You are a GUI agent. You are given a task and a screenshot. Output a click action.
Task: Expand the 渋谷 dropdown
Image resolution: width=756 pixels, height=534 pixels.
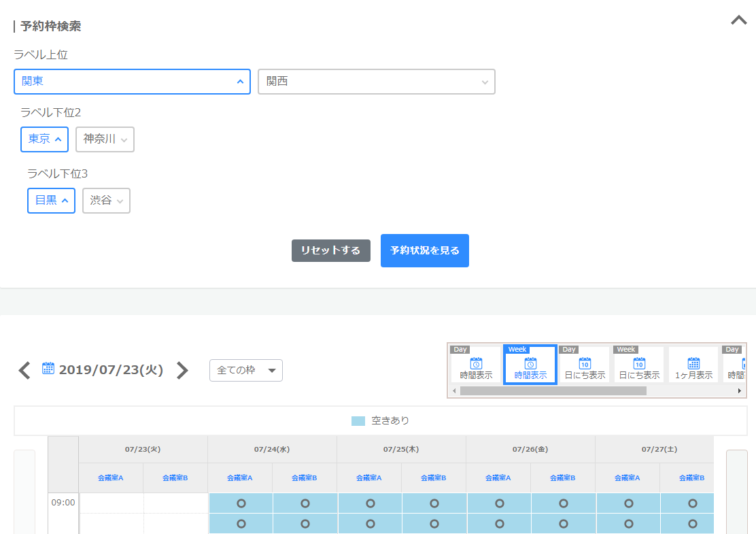[x=106, y=201]
